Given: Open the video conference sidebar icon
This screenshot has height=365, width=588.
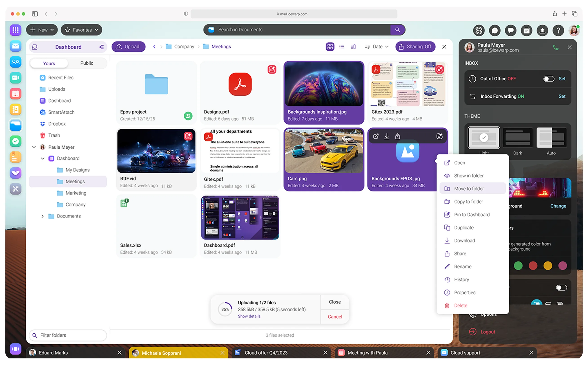Looking at the screenshot, I should tap(16, 78).
